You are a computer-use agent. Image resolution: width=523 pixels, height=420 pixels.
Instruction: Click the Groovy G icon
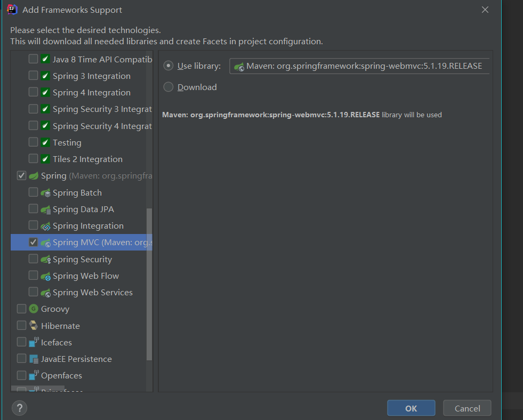pyautogui.click(x=34, y=309)
